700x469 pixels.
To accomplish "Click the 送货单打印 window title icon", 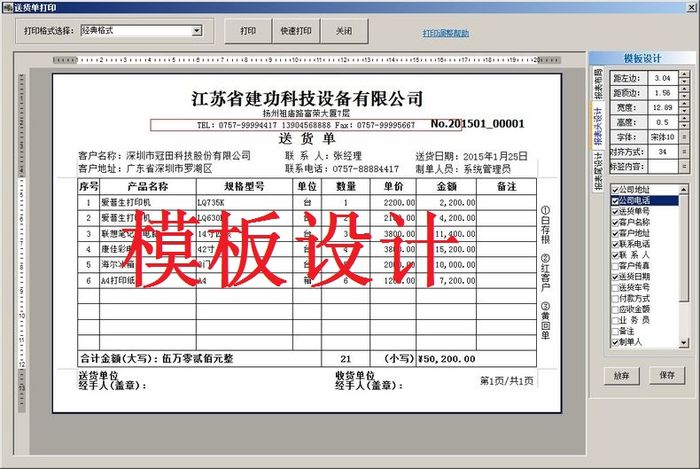I will tap(7, 6).
